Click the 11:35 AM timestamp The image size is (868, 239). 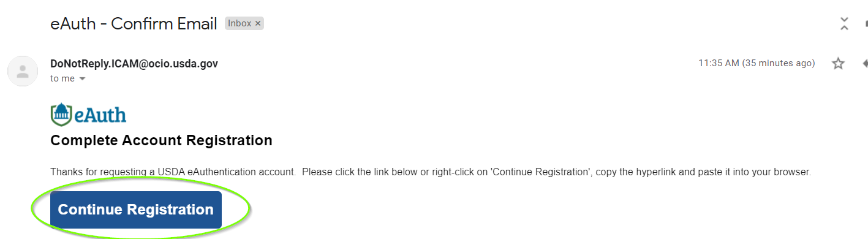[719, 63]
